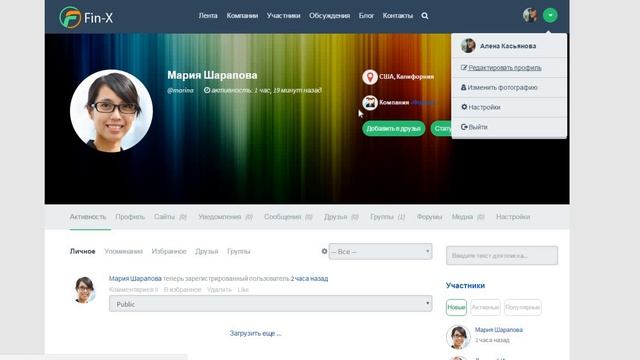The image size is (640, 360).
Task: Click @marina username handle
Action: pos(180,90)
